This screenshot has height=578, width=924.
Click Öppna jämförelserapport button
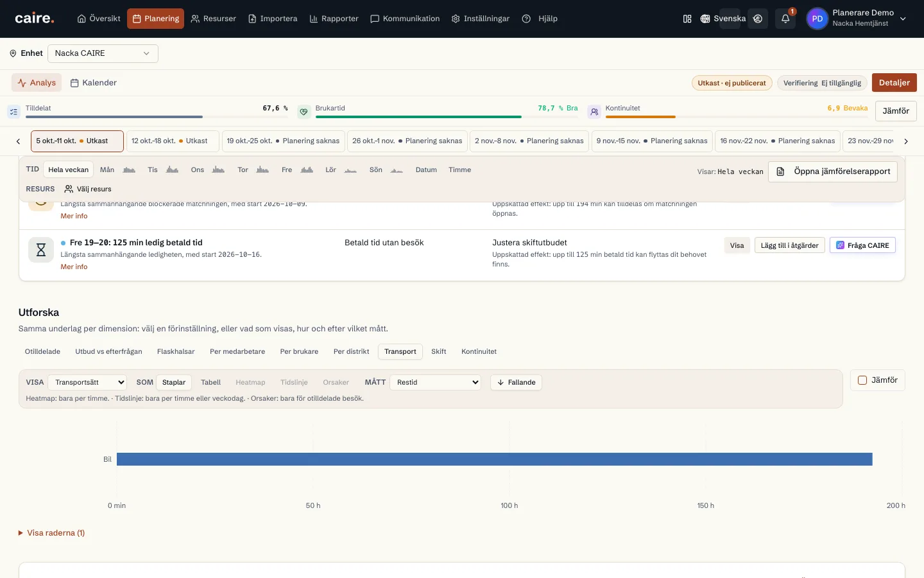(x=833, y=171)
